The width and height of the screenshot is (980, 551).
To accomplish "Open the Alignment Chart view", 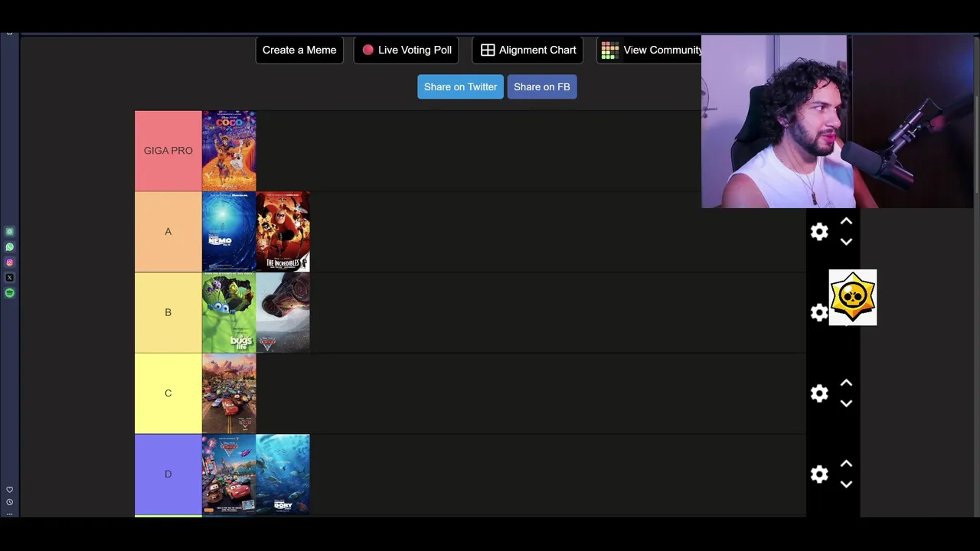I will (528, 50).
